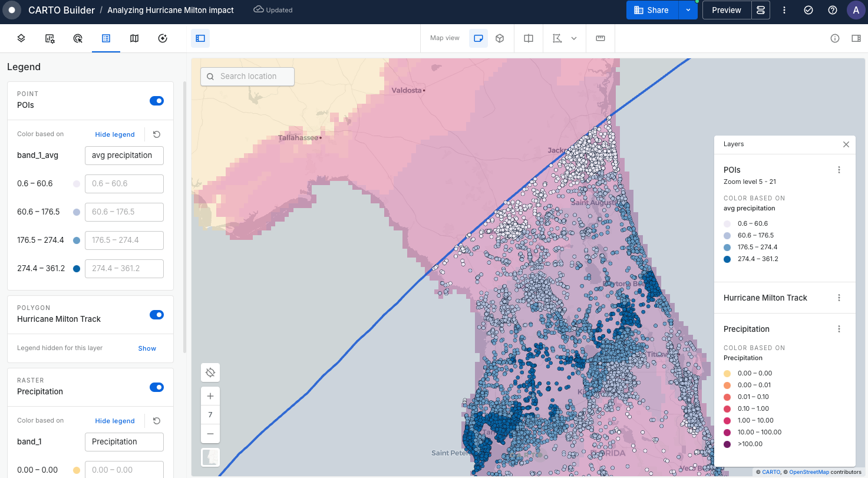The width and height of the screenshot is (868, 478).
Task: Toggle the POIs legend visibility switch
Action: (x=156, y=101)
